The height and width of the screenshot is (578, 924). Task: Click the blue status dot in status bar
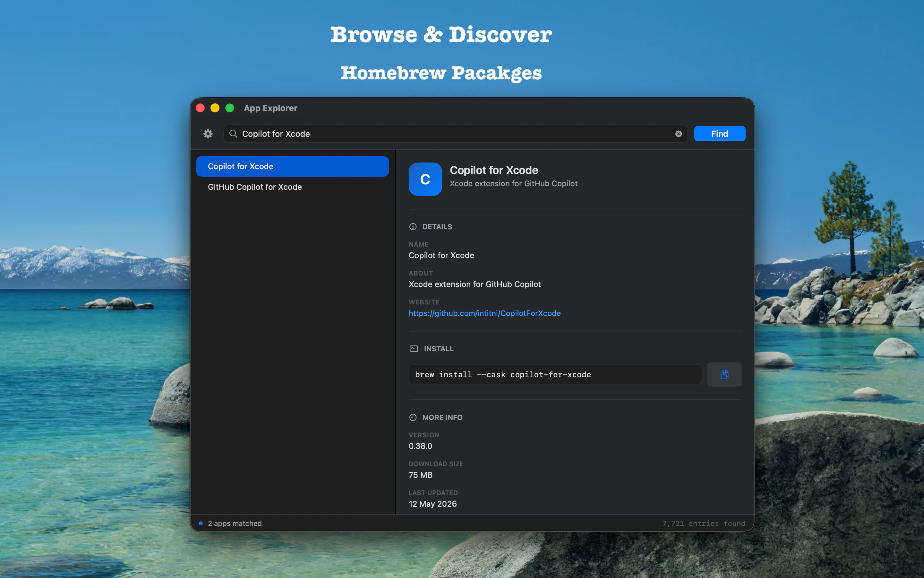point(201,523)
